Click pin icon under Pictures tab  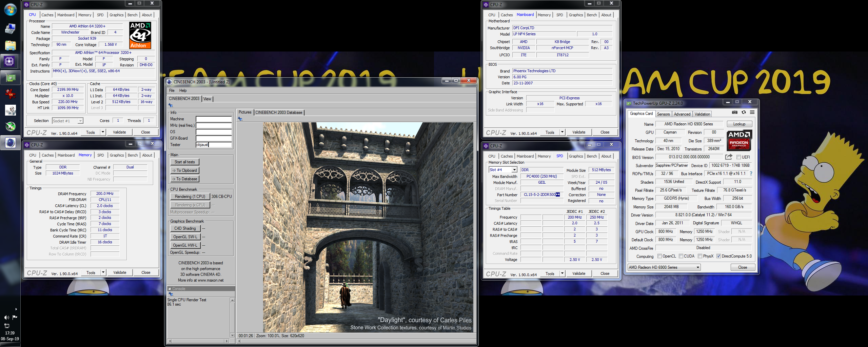click(240, 119)
